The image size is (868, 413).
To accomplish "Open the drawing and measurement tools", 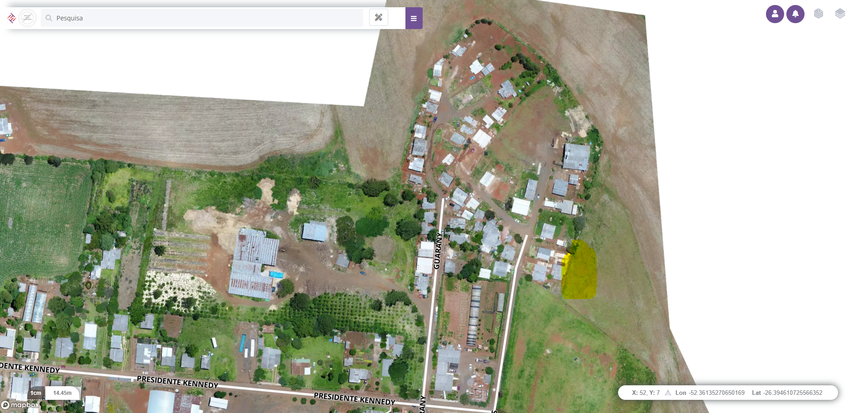I will 379,18.
